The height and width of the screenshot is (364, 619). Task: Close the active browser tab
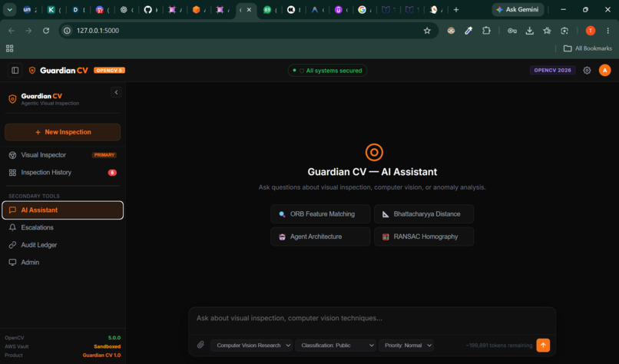click(x=249, y=10)
